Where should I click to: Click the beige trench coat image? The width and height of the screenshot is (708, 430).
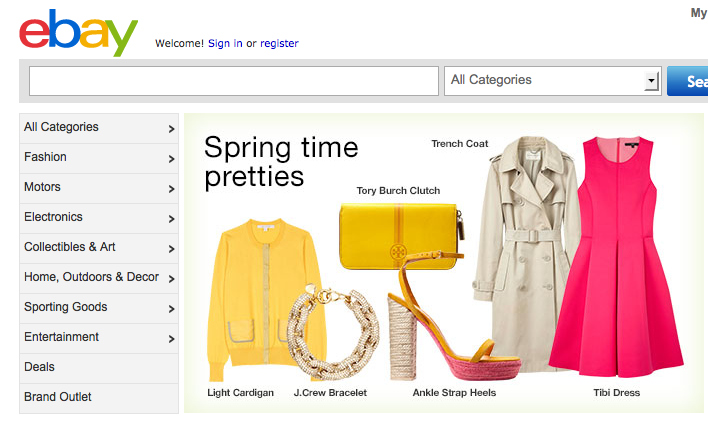pyautogui.click(x=524, y=253)
